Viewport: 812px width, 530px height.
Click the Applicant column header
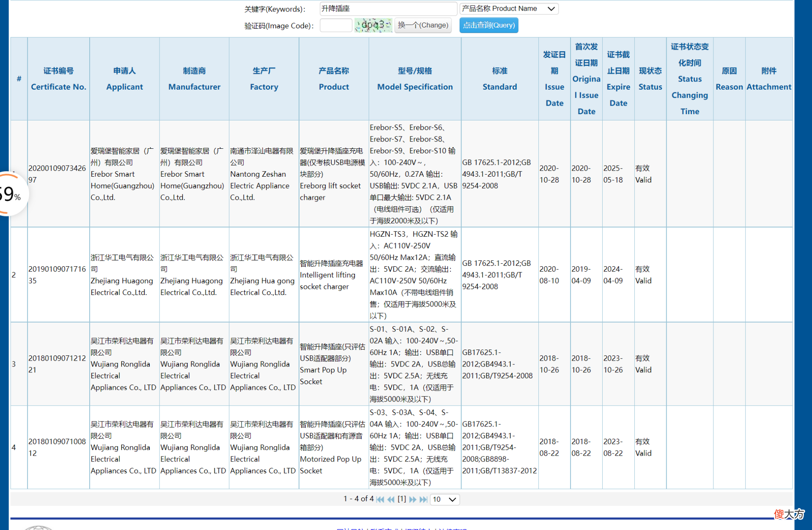tap(124, 79)
